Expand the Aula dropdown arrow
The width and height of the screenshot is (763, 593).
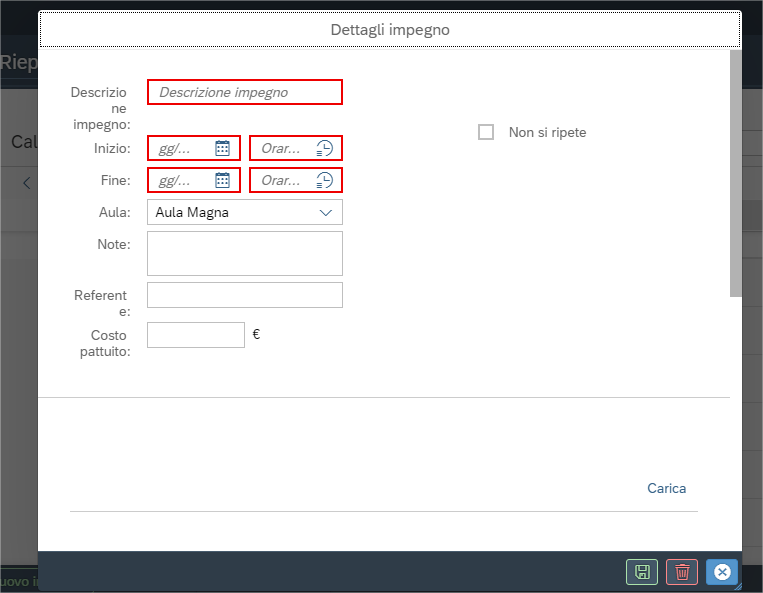[x=326, y=213]
